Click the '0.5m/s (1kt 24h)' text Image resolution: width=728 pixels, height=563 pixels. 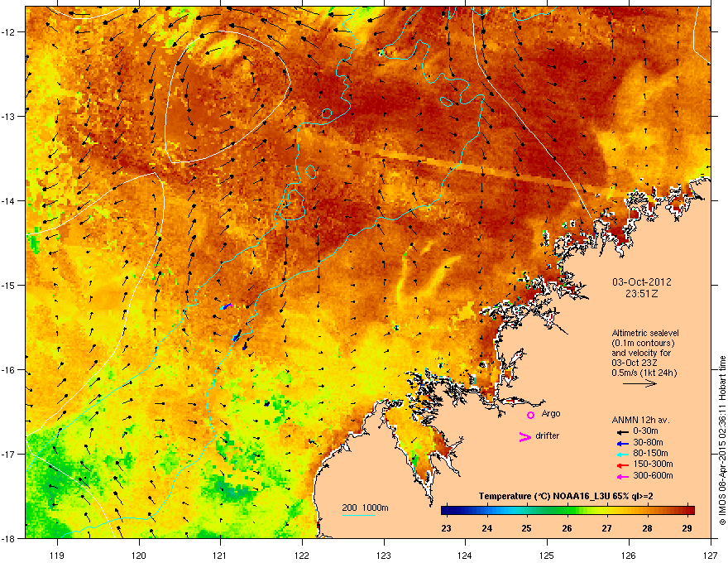[x=644, y=373]
